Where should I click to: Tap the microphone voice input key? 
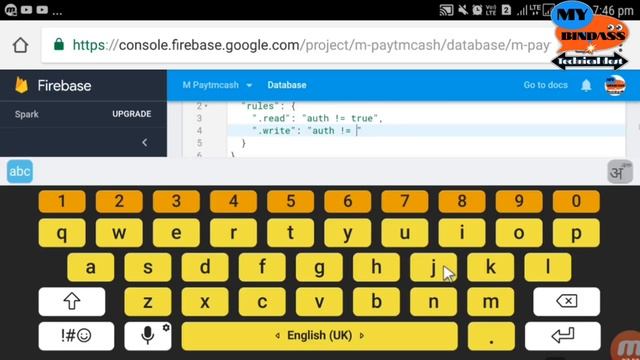click(x=148, y=336)
